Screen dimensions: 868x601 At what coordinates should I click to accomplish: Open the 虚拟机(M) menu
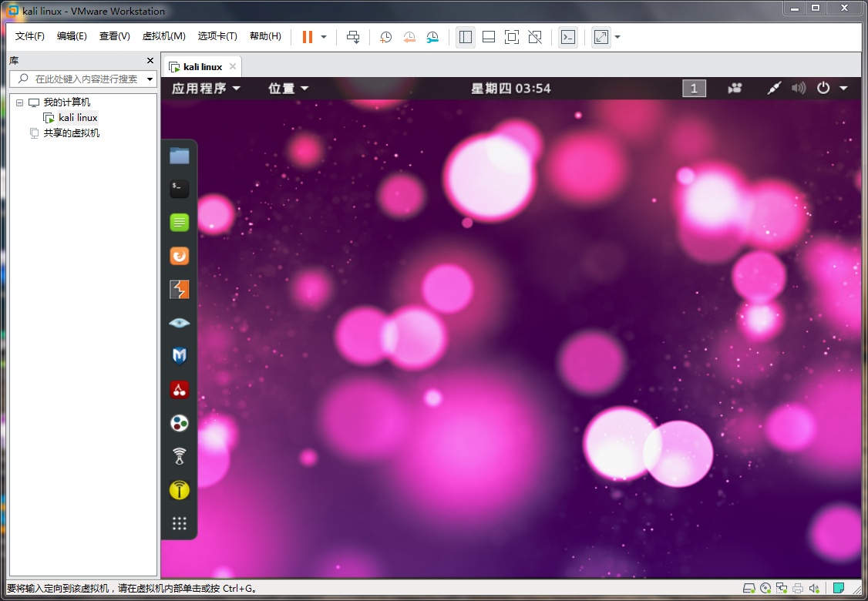(x=163, y=36)
